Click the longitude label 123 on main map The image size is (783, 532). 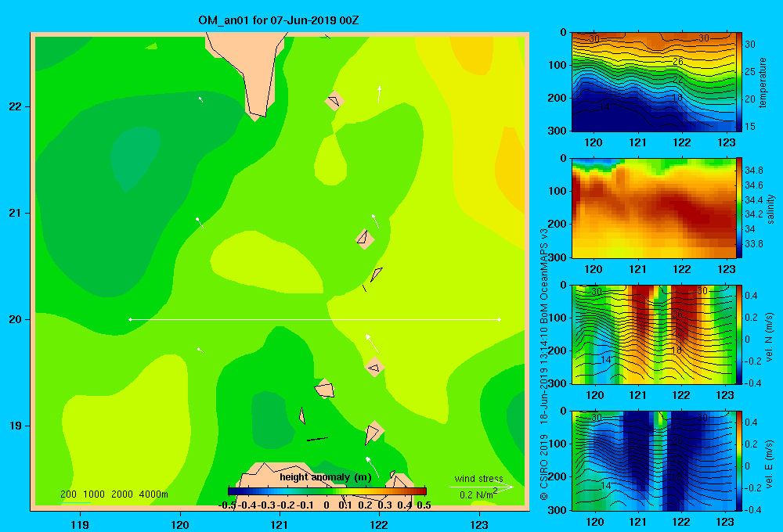pos(479,524)
